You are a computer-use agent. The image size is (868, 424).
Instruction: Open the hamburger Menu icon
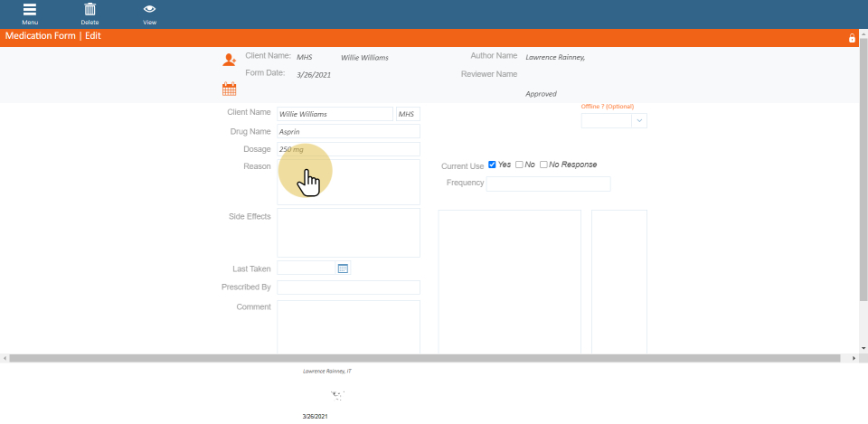30,10
